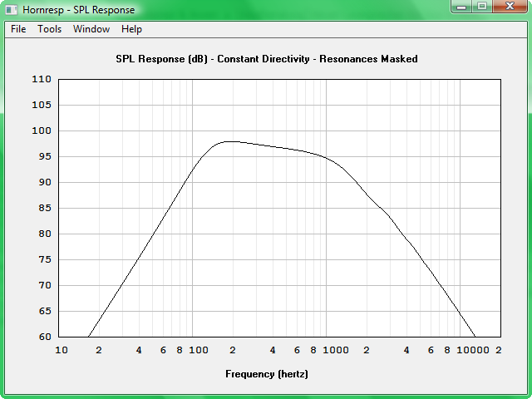Click the 100 hertz x-axis label
The height and width of the screenshot is (399, 532).
(199, 350)
